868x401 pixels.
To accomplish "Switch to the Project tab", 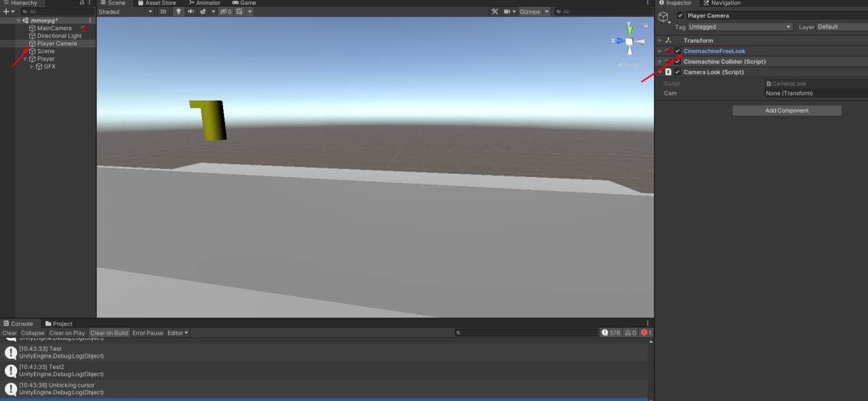I will (58, 324).
